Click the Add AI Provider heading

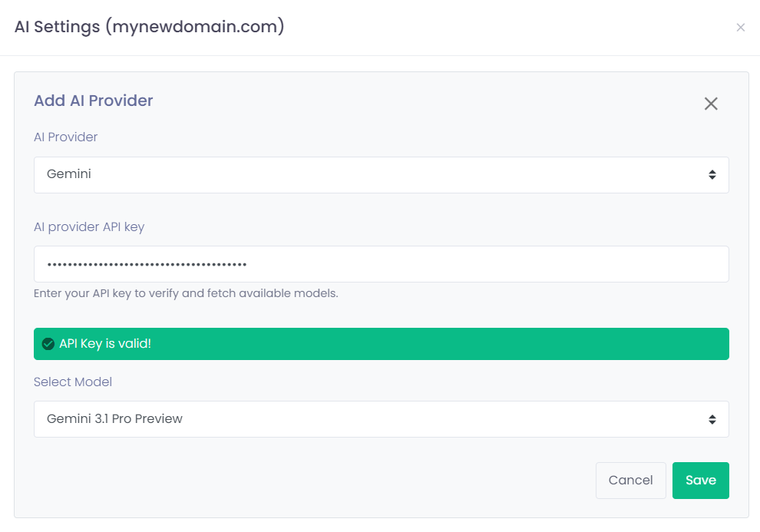93,101
